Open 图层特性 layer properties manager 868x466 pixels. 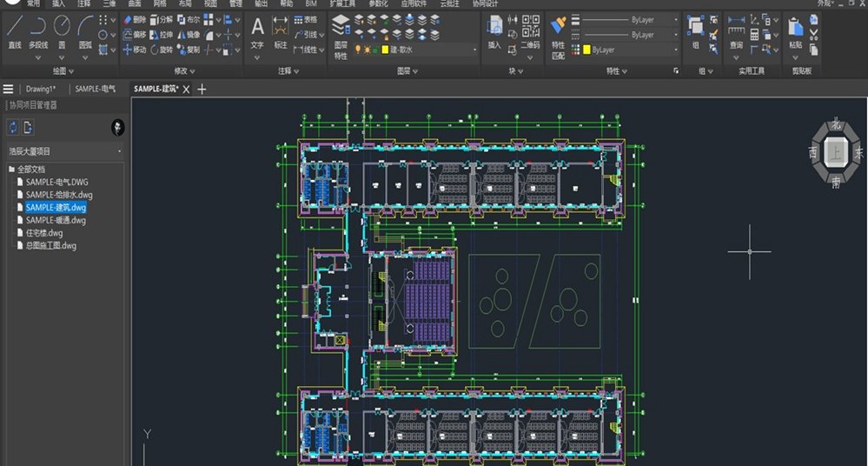(x=341, y=36)
